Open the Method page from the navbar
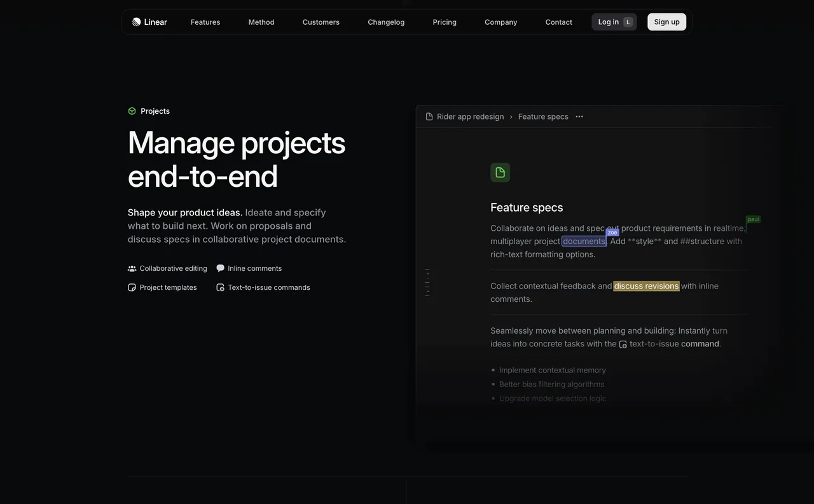814x504 pixels. pyautogui.click(x=261, y=21)
